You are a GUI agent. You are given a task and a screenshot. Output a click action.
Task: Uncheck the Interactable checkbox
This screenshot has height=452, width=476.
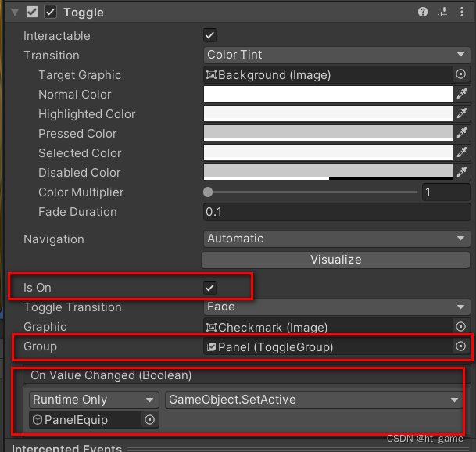point(209,35)
